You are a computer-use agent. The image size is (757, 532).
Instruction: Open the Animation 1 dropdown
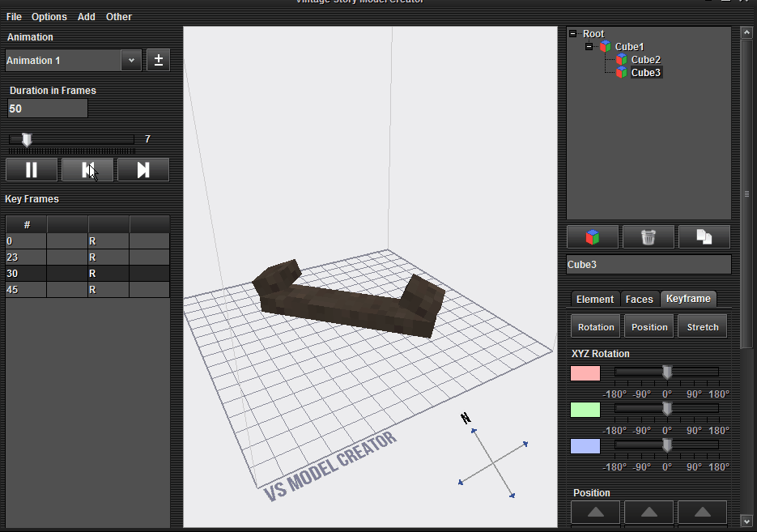coord(130,61)
